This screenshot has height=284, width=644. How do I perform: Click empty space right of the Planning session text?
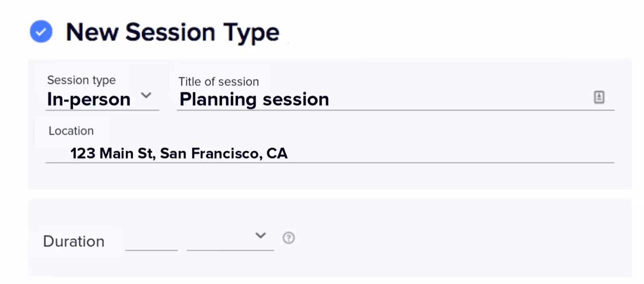[x=459, y=99]
